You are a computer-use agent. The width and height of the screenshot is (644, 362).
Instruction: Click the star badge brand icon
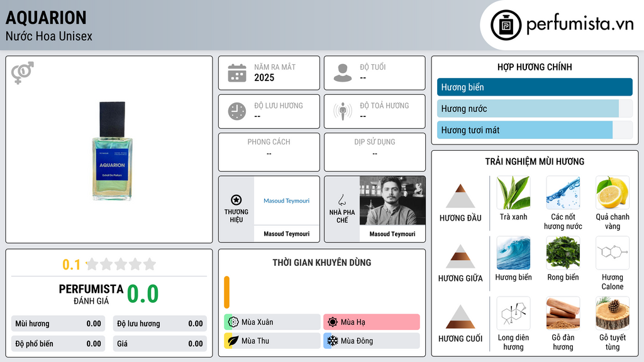[x=236, y=200]
